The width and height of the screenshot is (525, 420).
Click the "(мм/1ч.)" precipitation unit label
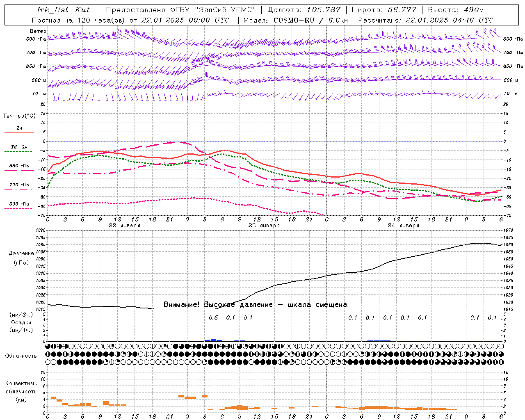(21, 330)
